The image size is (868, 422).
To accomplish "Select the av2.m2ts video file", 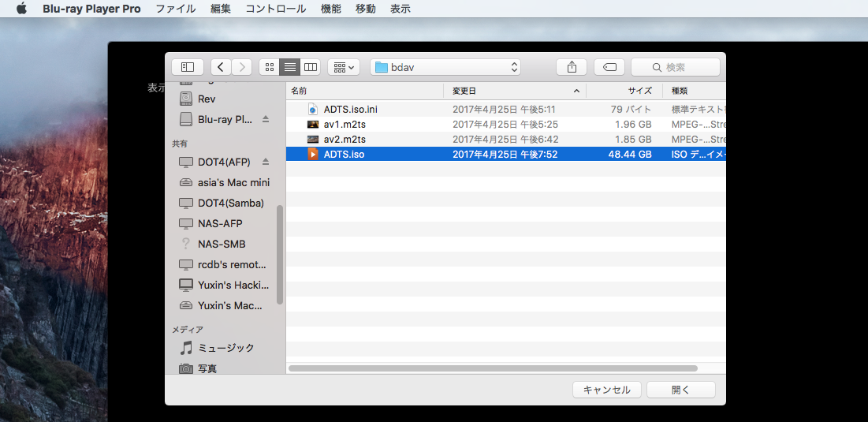I will click(x=345, y=140).
